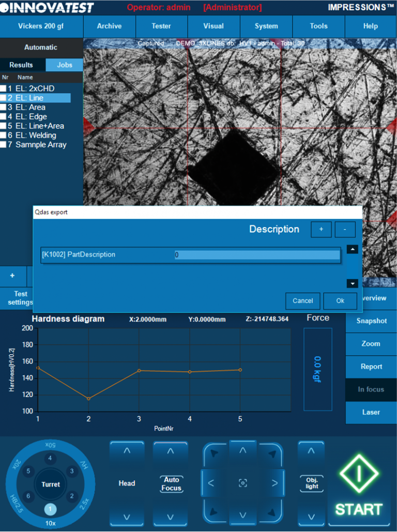Screen dimensions: 397x532
Task: Check job 4 EL: Edge
Action: [3, 116]
